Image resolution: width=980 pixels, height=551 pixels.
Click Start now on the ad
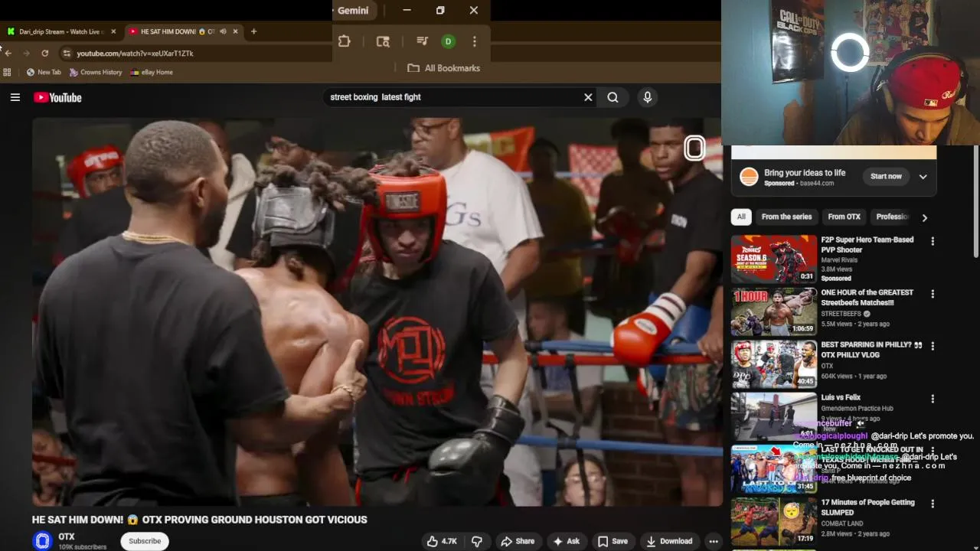[x=886, y=177]
